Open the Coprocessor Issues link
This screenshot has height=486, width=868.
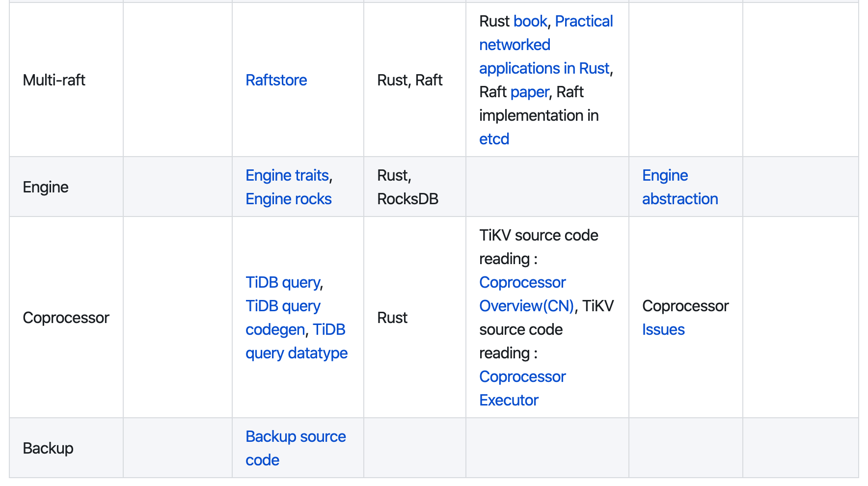pyautogui.click(x=663, y=329)
